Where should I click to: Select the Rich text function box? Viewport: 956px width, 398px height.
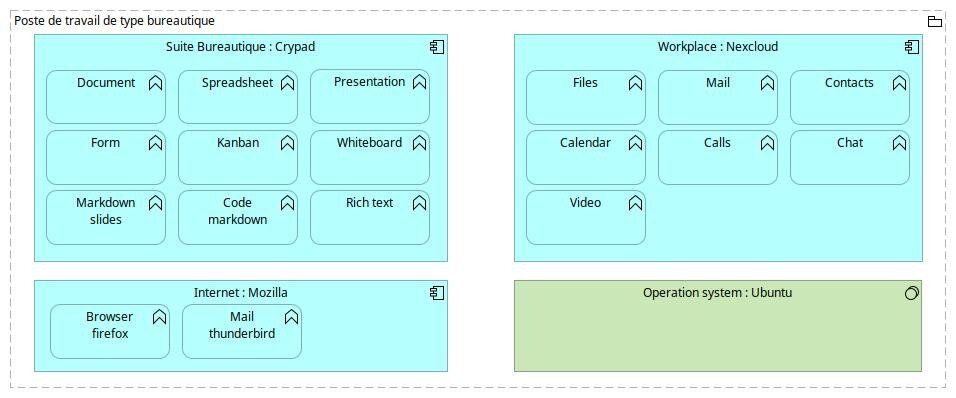pyautogui.click(x=370, y=218)
